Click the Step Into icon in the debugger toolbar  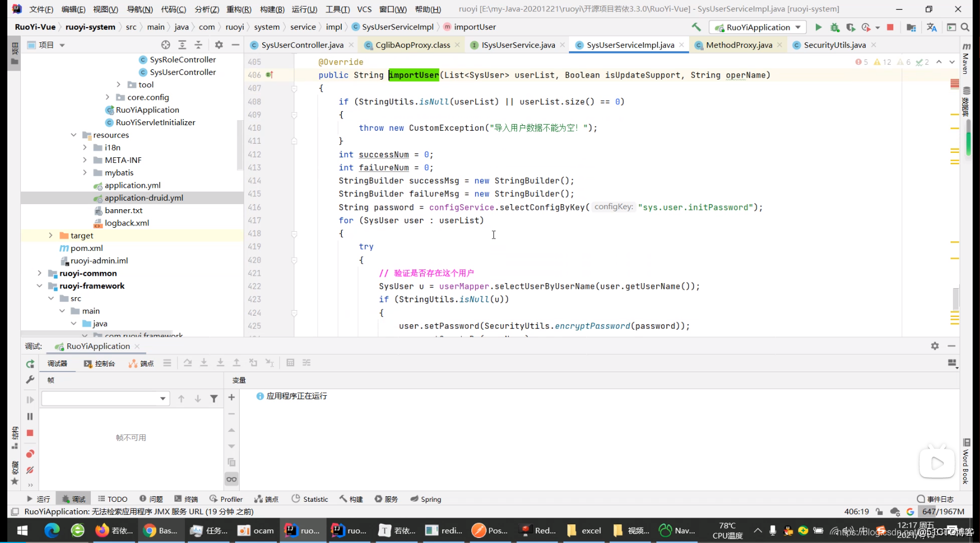pos(204,363)
